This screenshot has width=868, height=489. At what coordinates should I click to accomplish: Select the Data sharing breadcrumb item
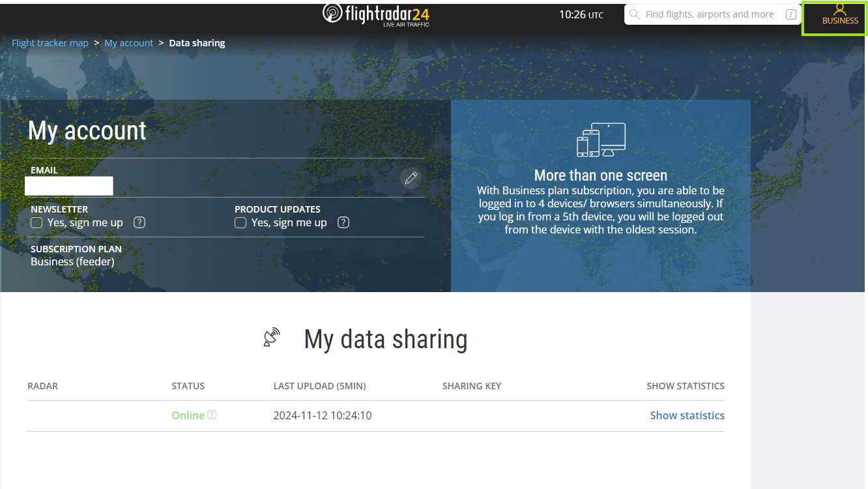pos(197,43)
